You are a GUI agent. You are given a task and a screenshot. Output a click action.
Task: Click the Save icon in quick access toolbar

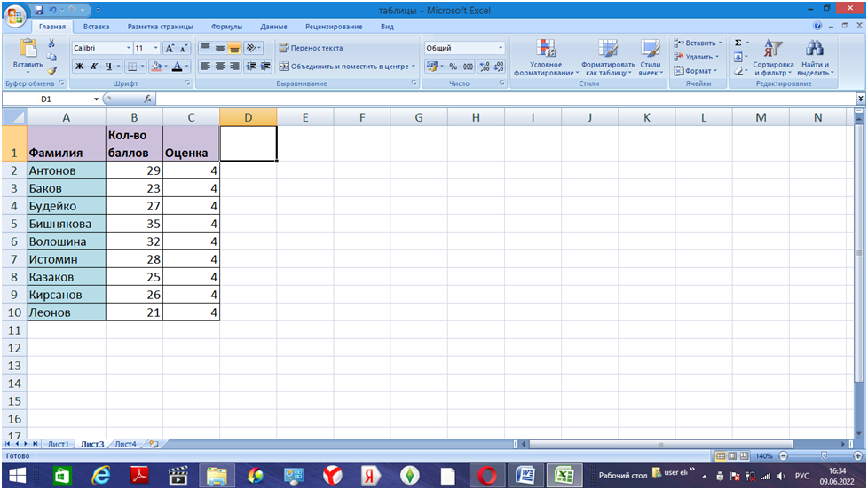(x=39, y=10)
